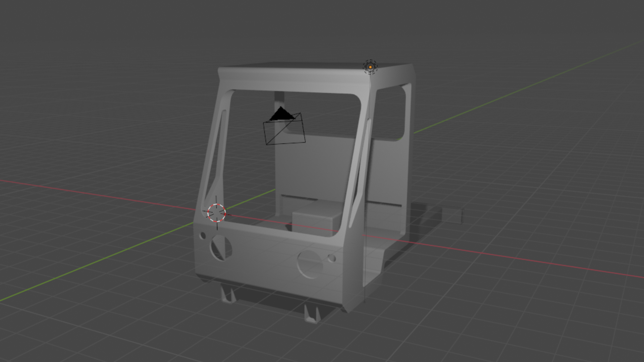Click the small round hole at far left
The height and width of the screenshot is (362, 644).
tap(203, 236)
